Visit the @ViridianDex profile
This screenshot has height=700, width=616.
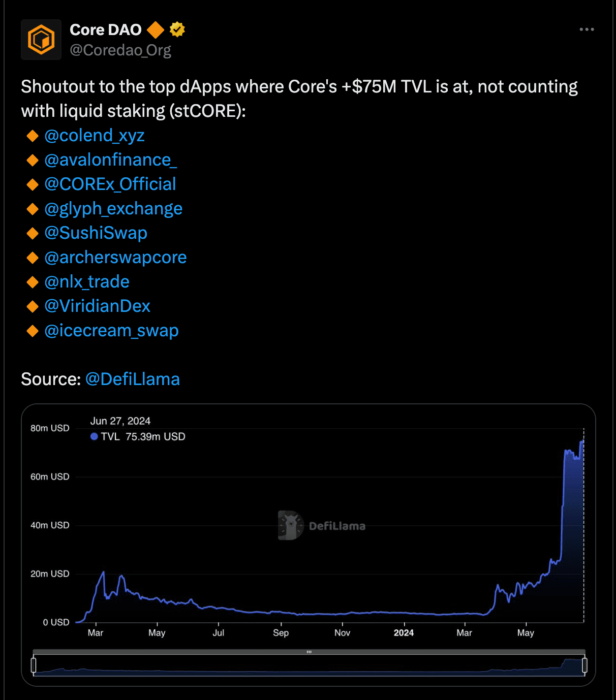tap(98, 306)
